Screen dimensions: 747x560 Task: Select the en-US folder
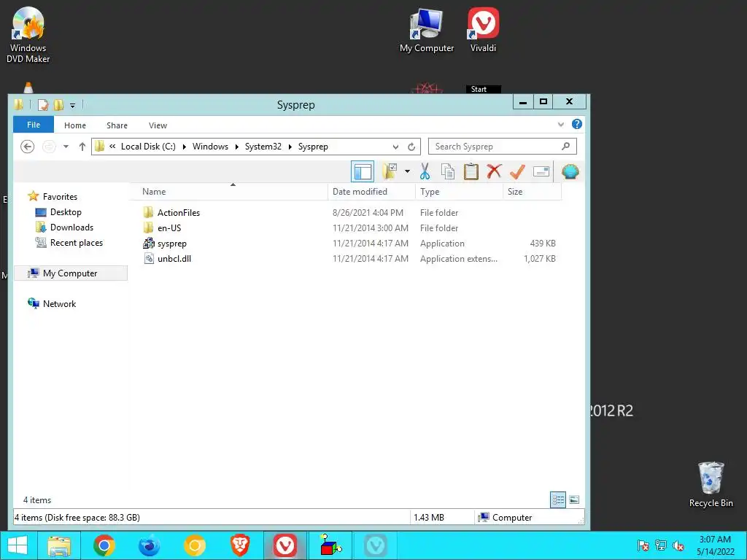point(169,228)
